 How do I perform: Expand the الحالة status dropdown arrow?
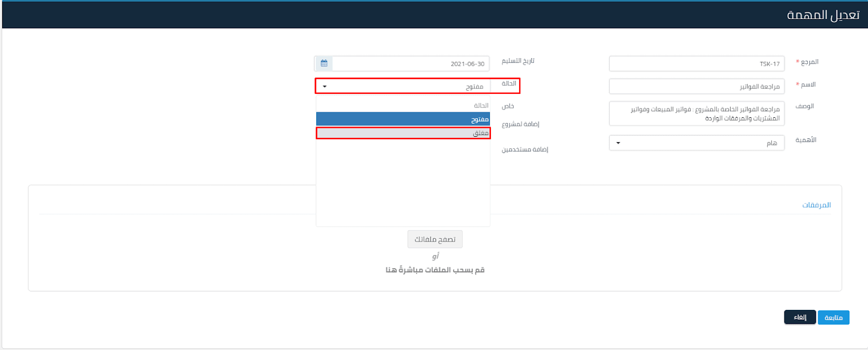click(x=325, y=86)
